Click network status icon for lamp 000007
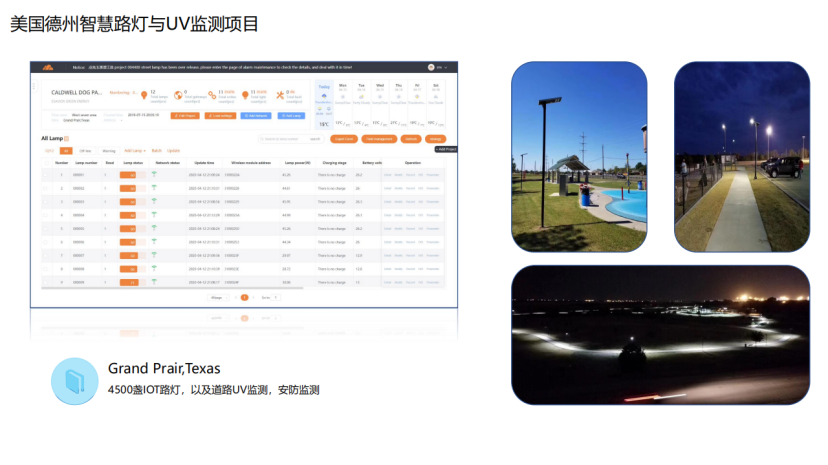The image size is (828, 465). point(154,255)
